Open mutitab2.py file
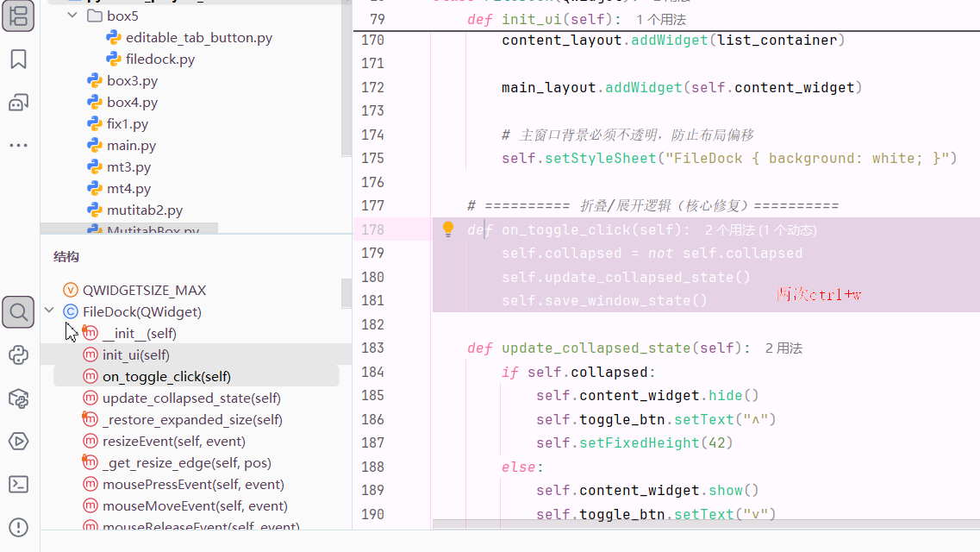The image size is (980, 552). (145, 210)
